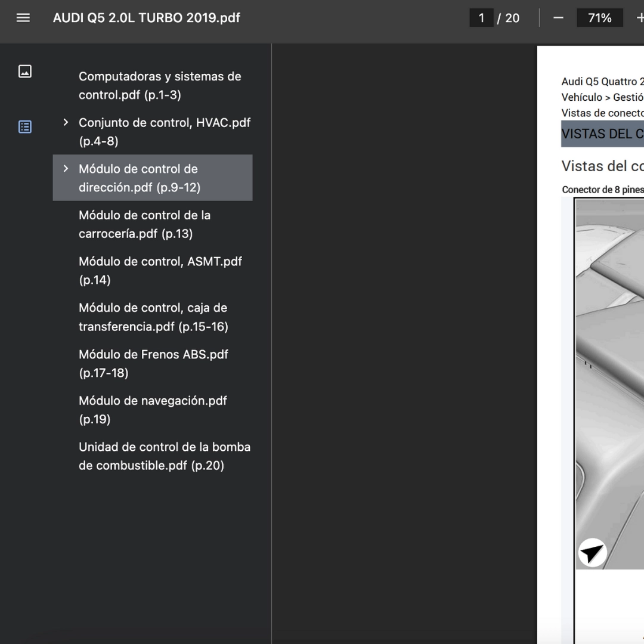The width and height of the screenshot is (644, 644).
Task: Open Módulo de control de la carrocería.pdf bookmark
Action: click(144, 224)
